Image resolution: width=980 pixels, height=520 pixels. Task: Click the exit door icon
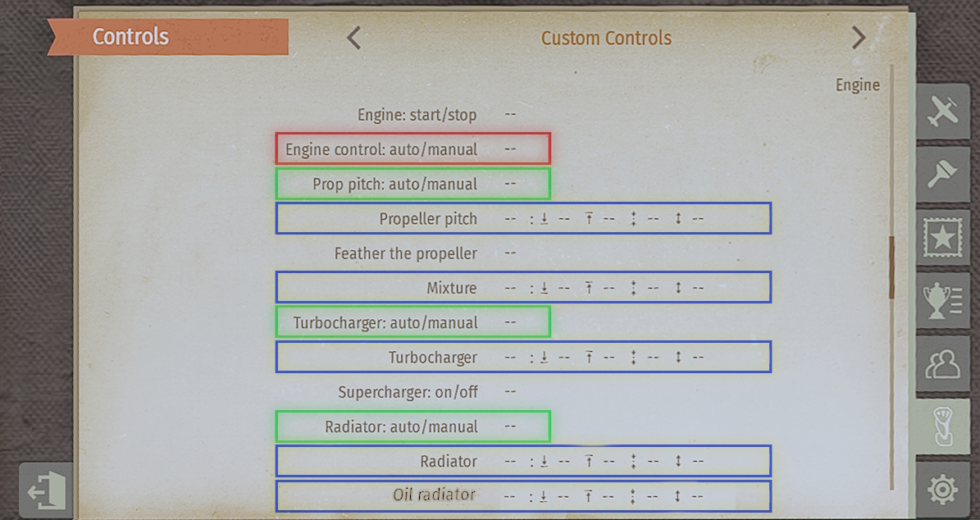[46, 491]
